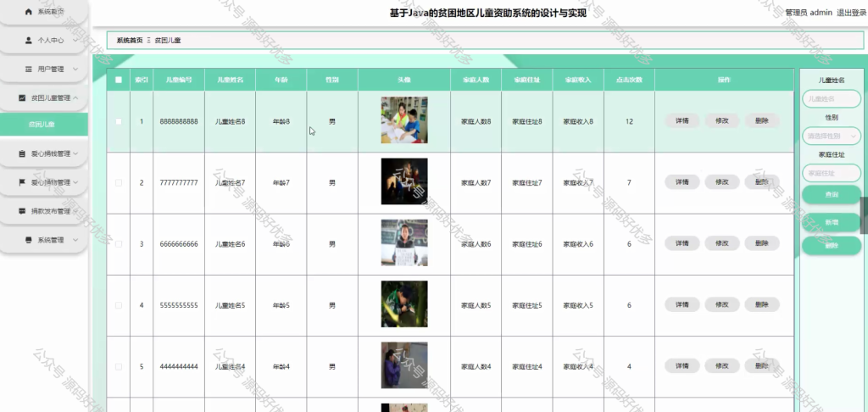Click the list icon beside 用户管理
This screenshot has width=868, height=412.
coord(29,70)
